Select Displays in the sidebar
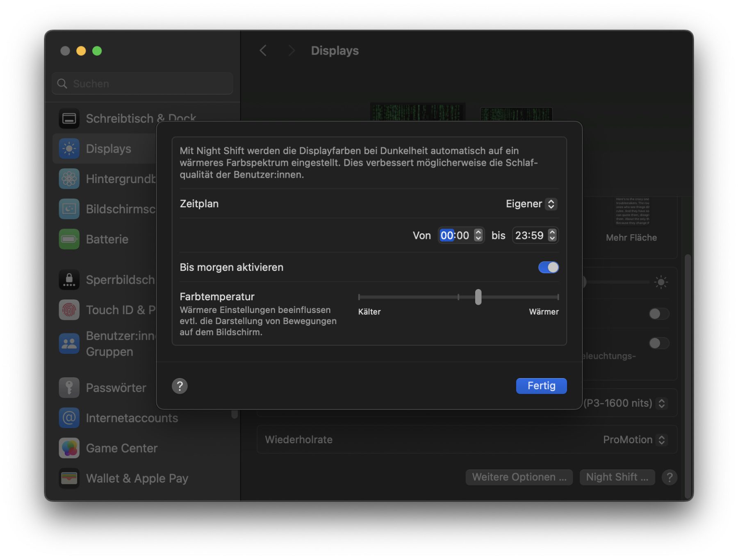The width and height of the screenshot is (738, 560). click(x=108, y=149)
